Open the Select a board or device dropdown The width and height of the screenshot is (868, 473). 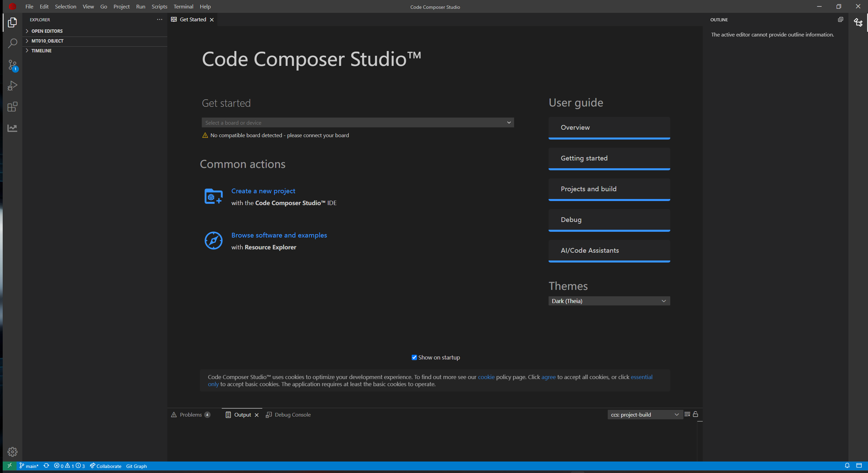click(x=358, y=123)
